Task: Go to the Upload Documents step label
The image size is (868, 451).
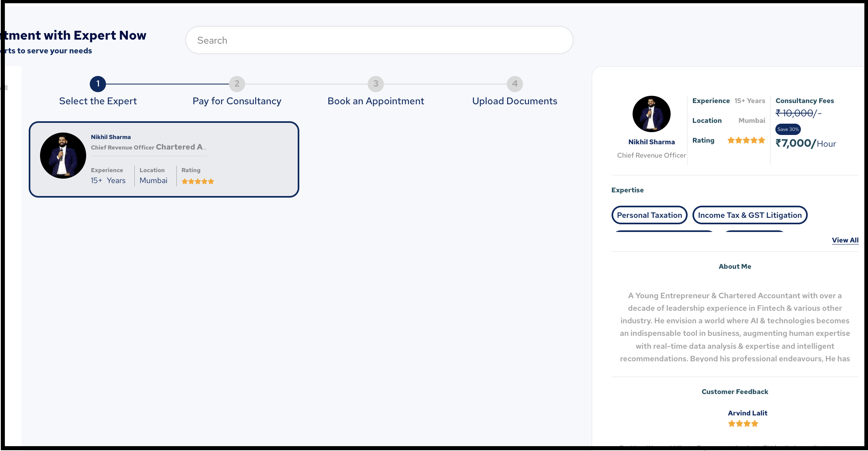Action: point(515,101)
